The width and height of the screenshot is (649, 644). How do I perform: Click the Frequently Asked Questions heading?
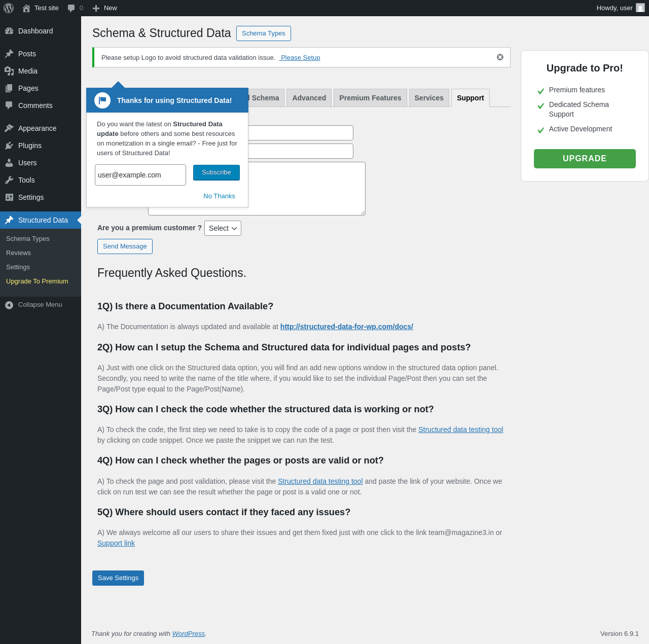[x=172, y=273]
